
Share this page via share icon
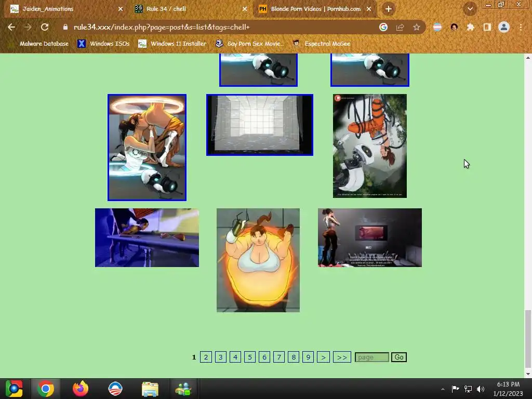(400, 27)
